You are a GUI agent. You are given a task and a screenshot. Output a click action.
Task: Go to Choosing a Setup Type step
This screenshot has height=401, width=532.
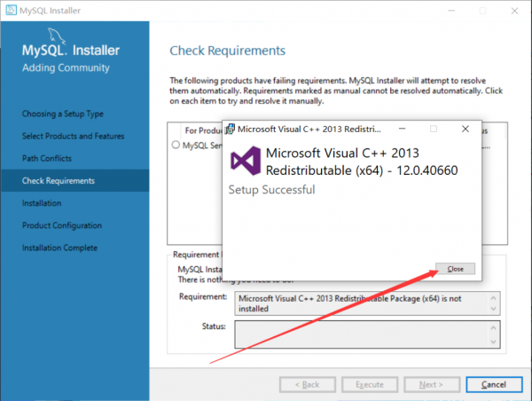[62, 114]
